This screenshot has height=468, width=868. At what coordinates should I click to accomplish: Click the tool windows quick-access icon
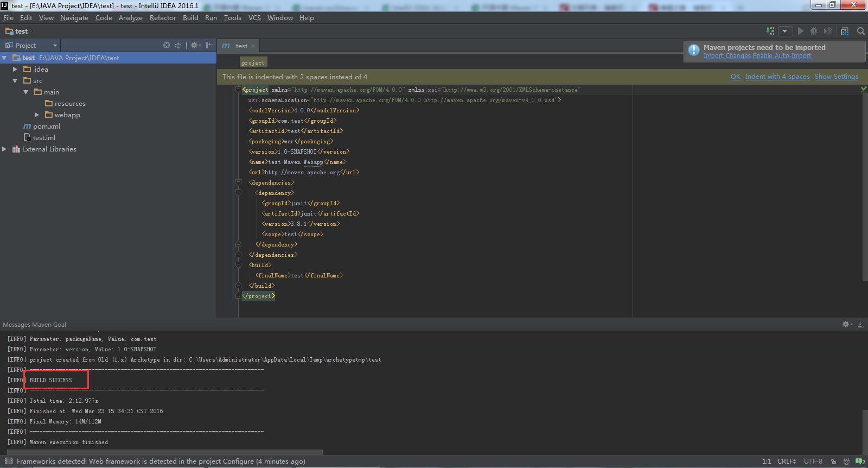coord(8,461)
